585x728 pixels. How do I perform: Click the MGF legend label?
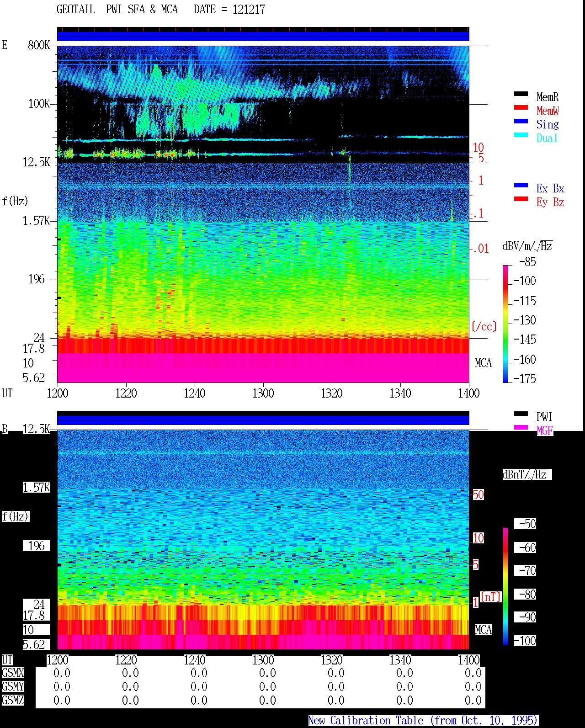click(545, 430)
